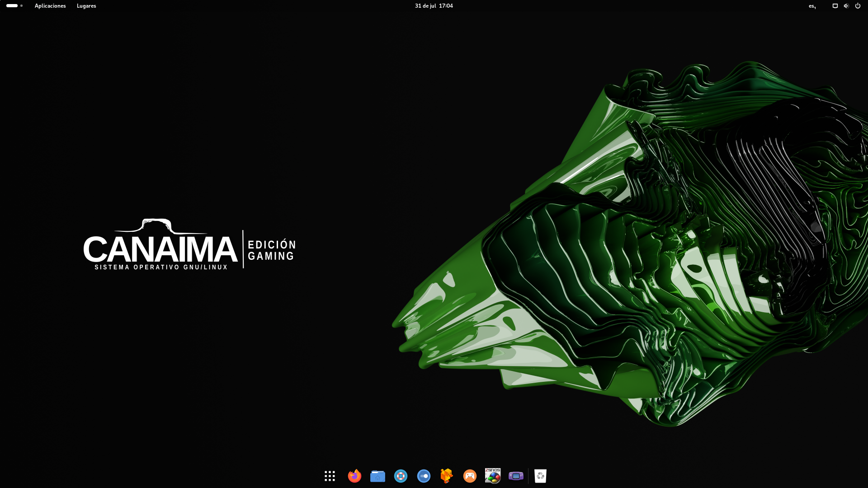This screenshot has height=488, width=868.
Task: Click the volume speaker icon
Action: [846, 6]
